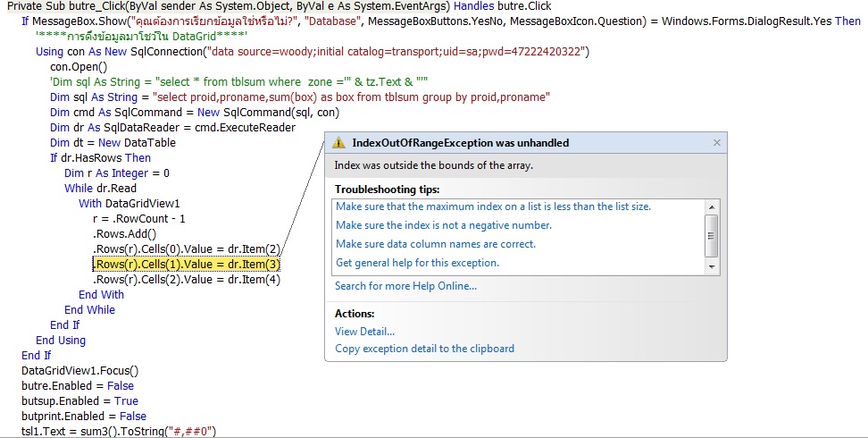Open the View Detail... action
The image size is (868, 438).
coord(364,332)
